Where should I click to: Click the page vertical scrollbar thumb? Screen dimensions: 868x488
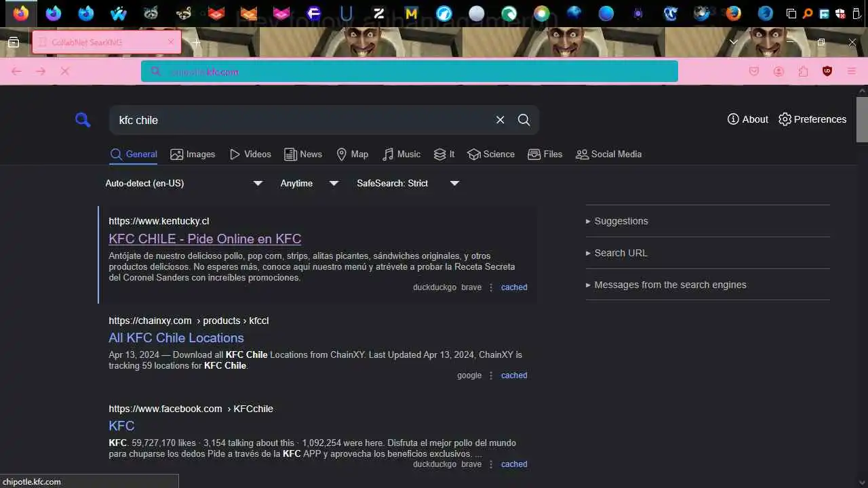(862, 119)
